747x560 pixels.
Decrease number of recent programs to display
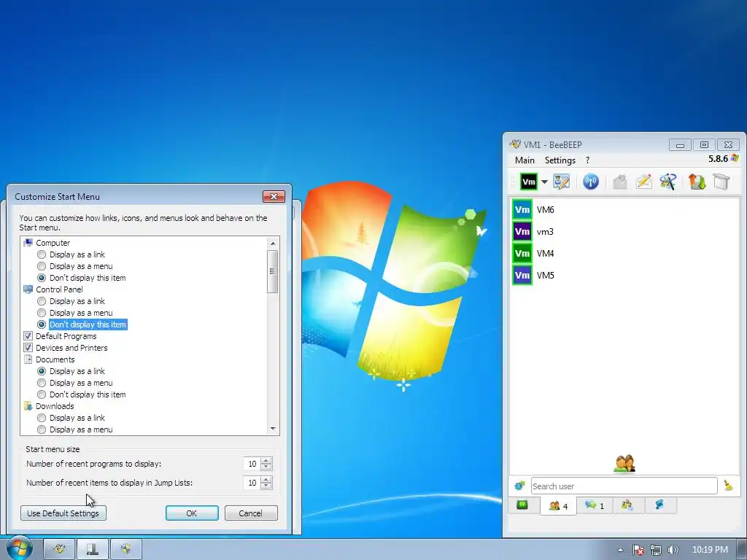coord(266,467)
